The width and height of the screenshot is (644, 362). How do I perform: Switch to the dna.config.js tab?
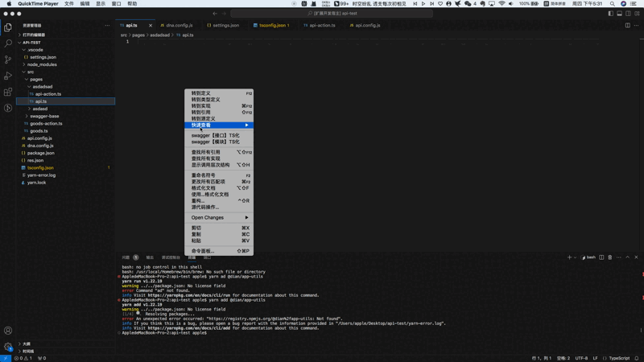pyautogui.click(x=179, y=26)
